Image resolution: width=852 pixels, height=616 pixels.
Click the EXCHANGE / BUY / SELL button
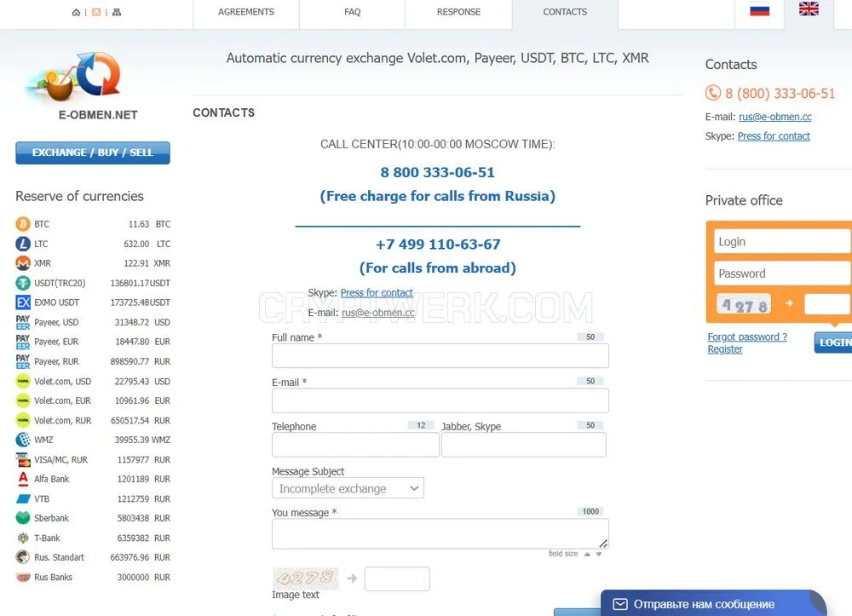[x=93, y=153]
